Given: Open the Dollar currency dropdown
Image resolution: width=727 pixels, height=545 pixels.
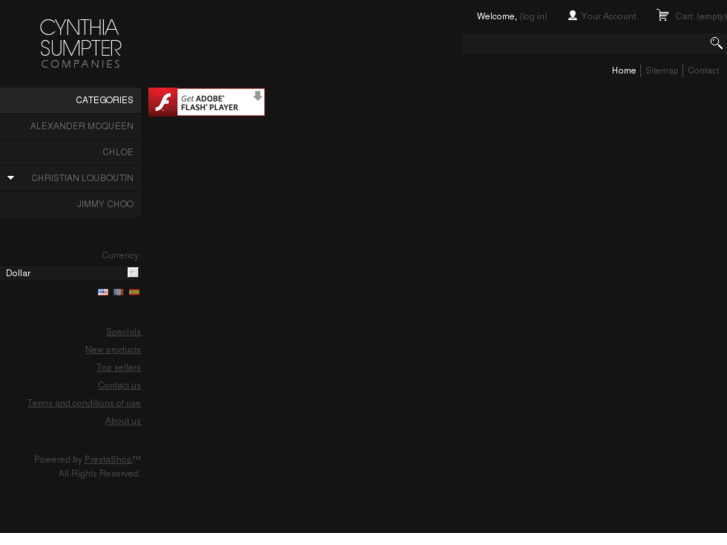Looking at the screenshot, I should [x=70, y=273].
